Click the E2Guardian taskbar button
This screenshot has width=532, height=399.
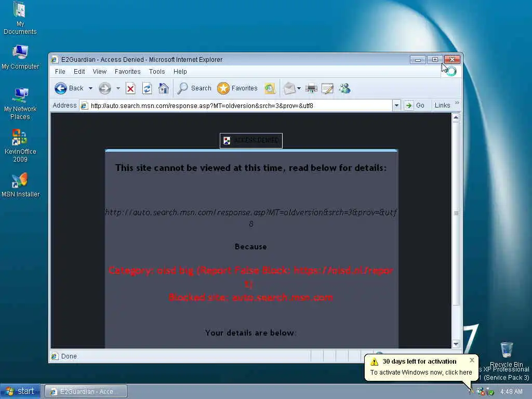tap(86, 392)
